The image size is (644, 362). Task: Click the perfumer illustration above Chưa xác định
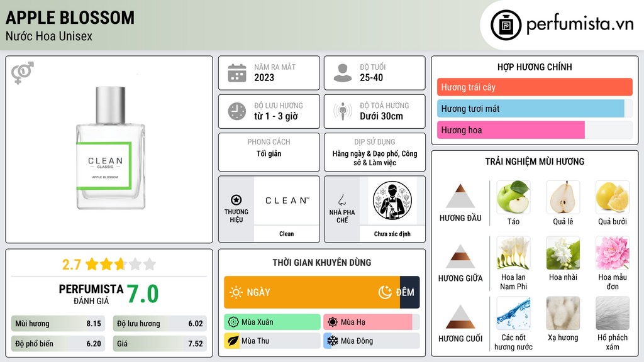(x=392, y=200)
